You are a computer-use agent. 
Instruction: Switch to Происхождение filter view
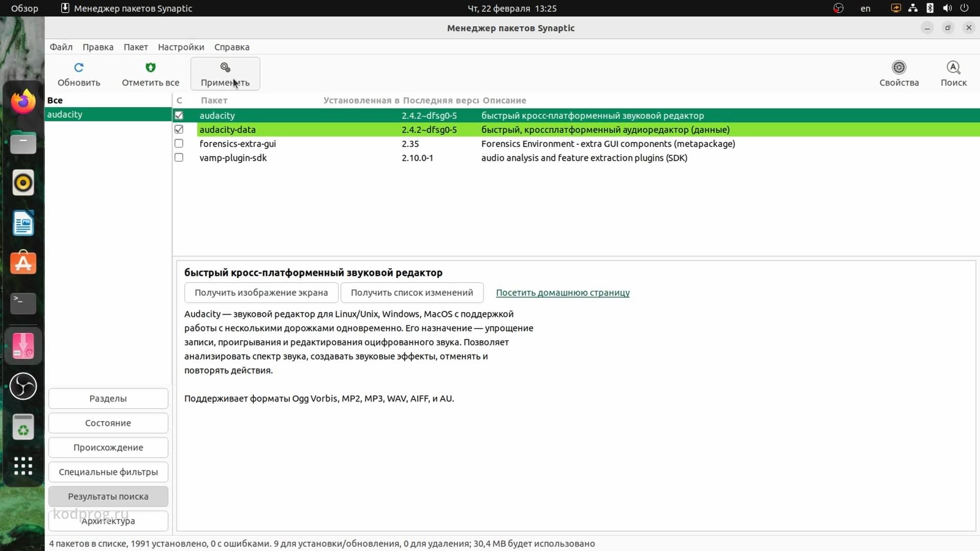point(108,447)
